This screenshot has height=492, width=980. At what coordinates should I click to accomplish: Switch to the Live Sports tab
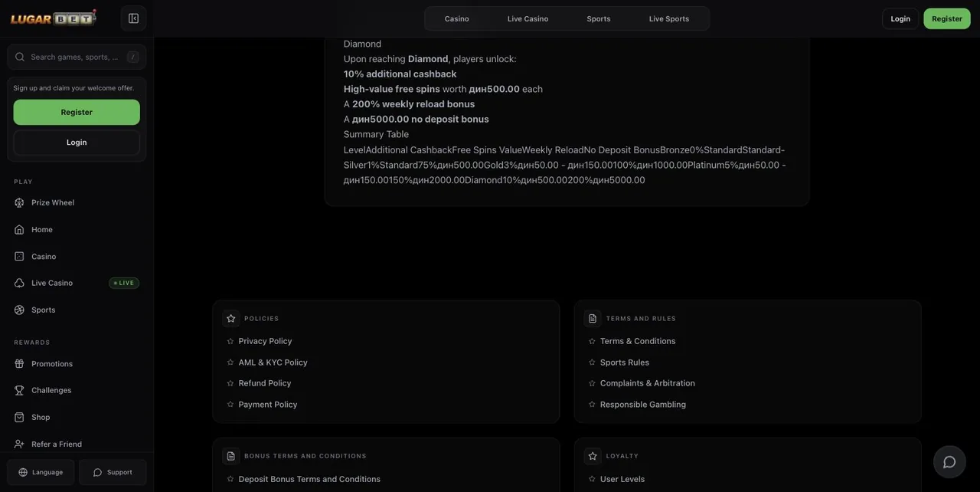tap(669, 18)
